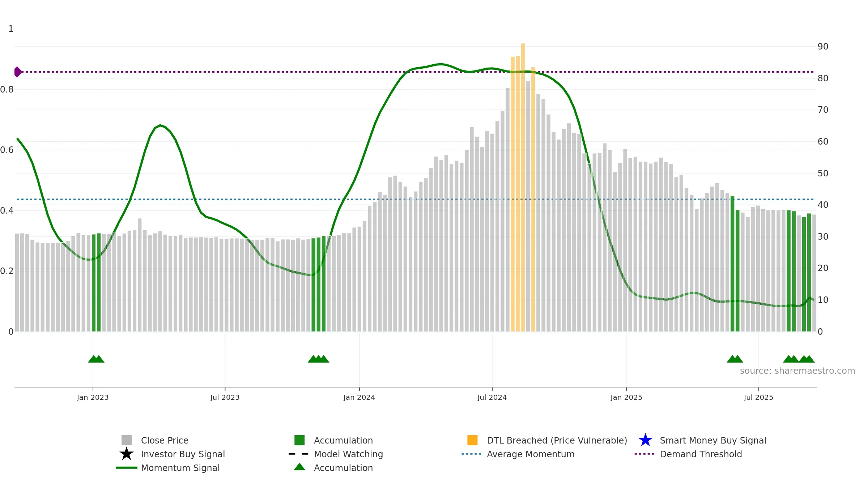Click the orange DTL Breached legend square
868x488 pixels.
pyautogui.click(x=472, y=440)
